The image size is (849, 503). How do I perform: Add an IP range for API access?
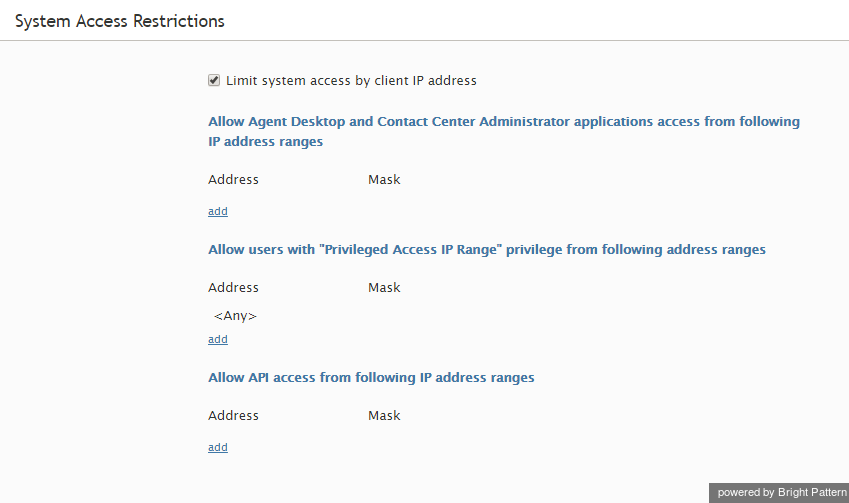[218, 447]
